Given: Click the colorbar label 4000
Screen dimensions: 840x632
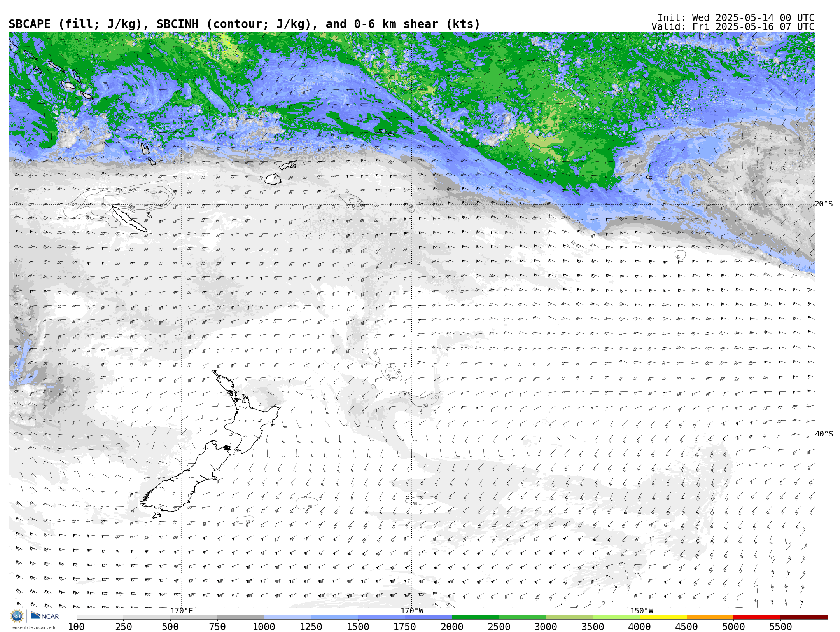Looking at the screenshot, I should pyautogui.click(x=640, y=627).
